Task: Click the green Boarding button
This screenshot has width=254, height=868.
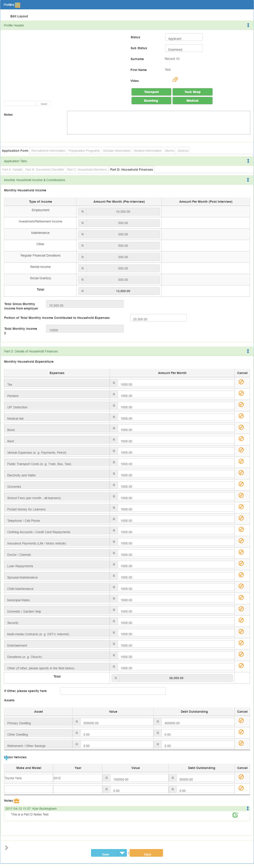Action: click(x=151, y=101)
